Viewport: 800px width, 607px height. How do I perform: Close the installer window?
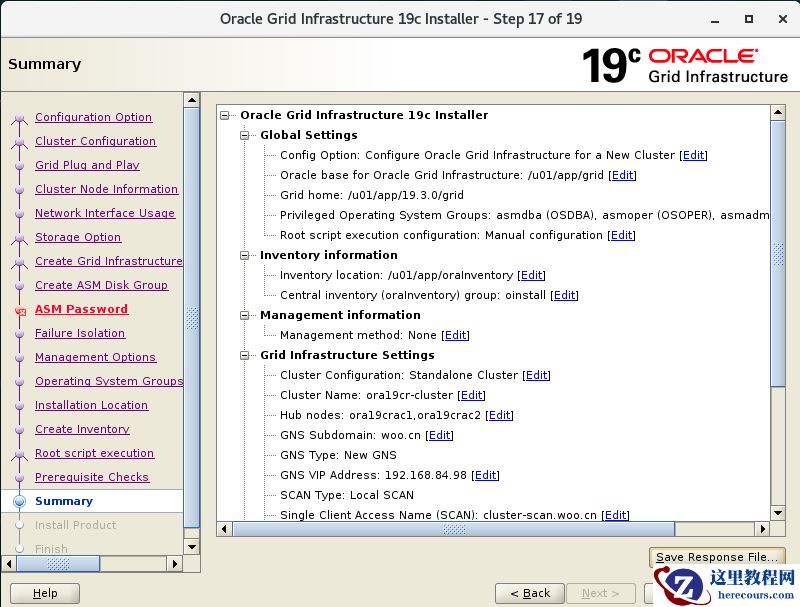(x=783, y=19)
